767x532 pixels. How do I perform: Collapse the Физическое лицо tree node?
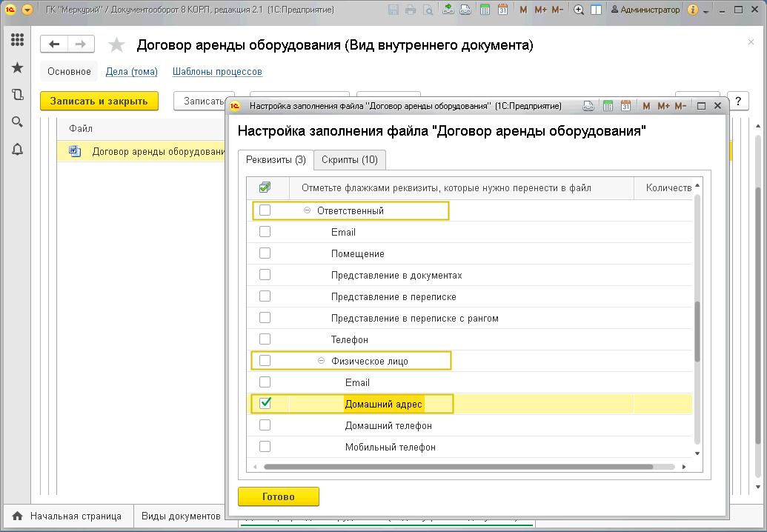point(321,361)
